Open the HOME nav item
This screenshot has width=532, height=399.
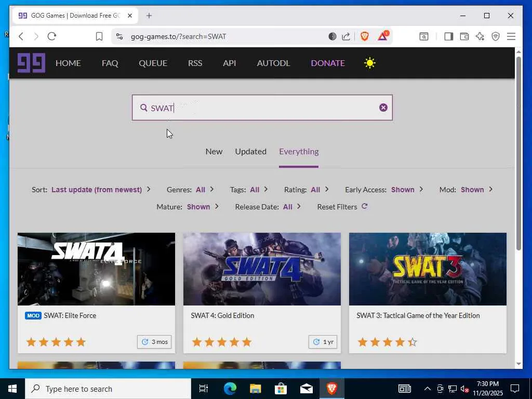coord(68,63)
